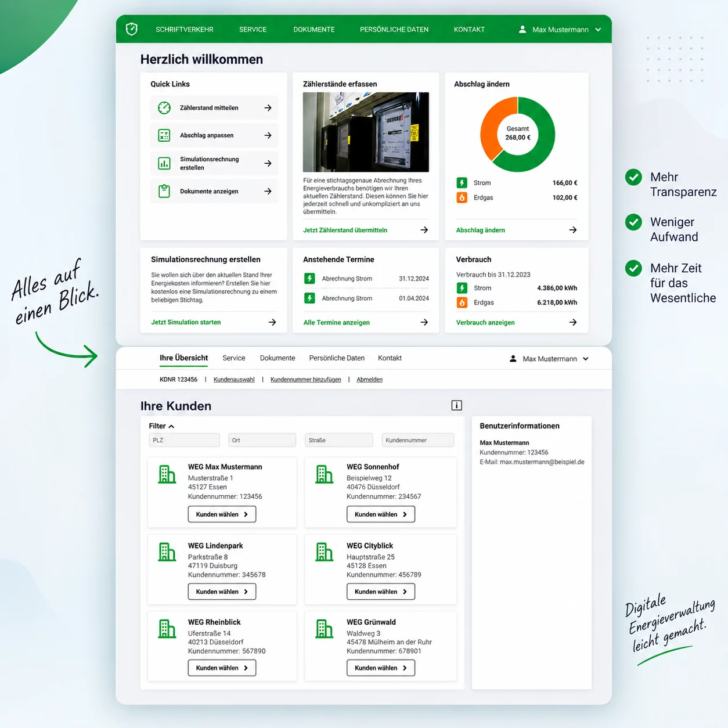
Task: Click arrow next to Abschlag anpassen
Action: click(268, 135)
